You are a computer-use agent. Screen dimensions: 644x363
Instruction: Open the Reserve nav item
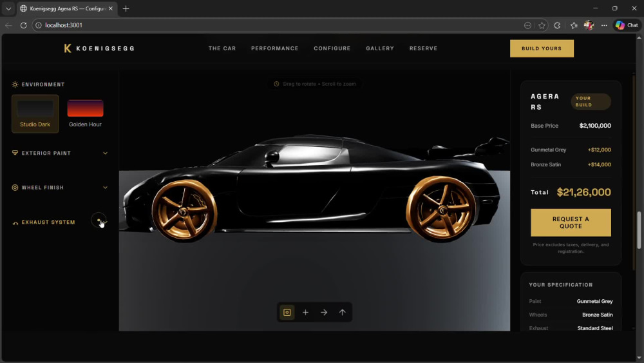(x=424, y=48)
